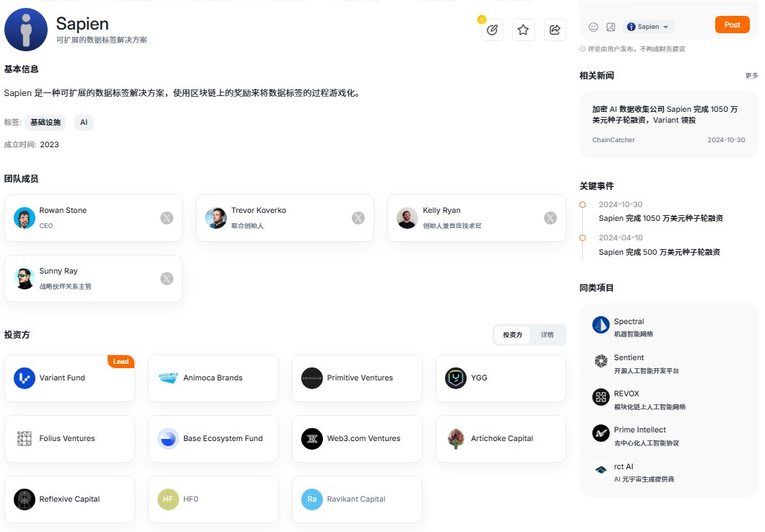Click the Primitive Ventures investor name

point(360,378)
